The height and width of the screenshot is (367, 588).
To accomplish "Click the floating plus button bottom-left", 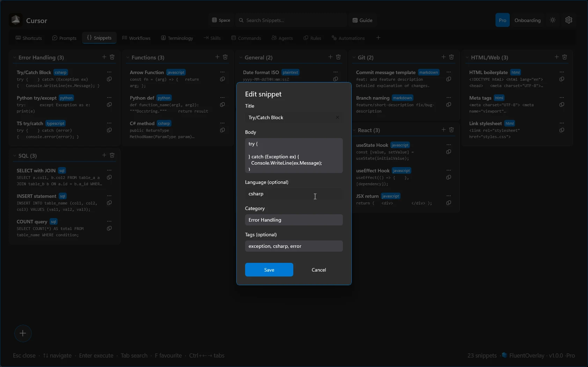I will [x=23, y=333].
